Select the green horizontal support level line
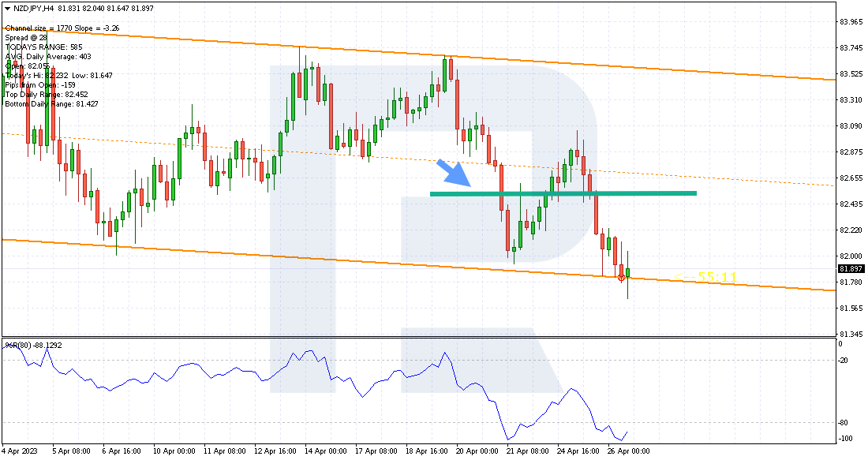This screenshot has width=868, height=460. 563,193
